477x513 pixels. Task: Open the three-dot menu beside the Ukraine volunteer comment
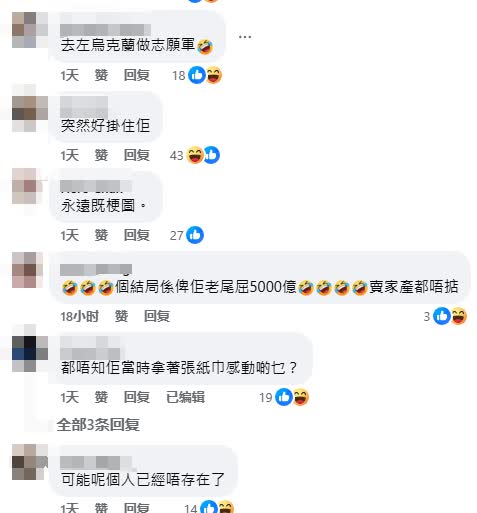tap(245, 37)
